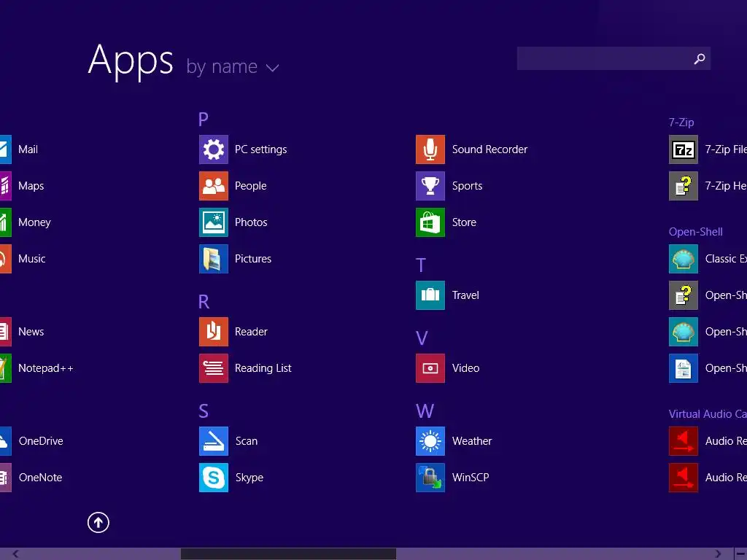This screenshot has height=560, width=747.
Task: Open the Photos app tile
Action: point(214,222)
